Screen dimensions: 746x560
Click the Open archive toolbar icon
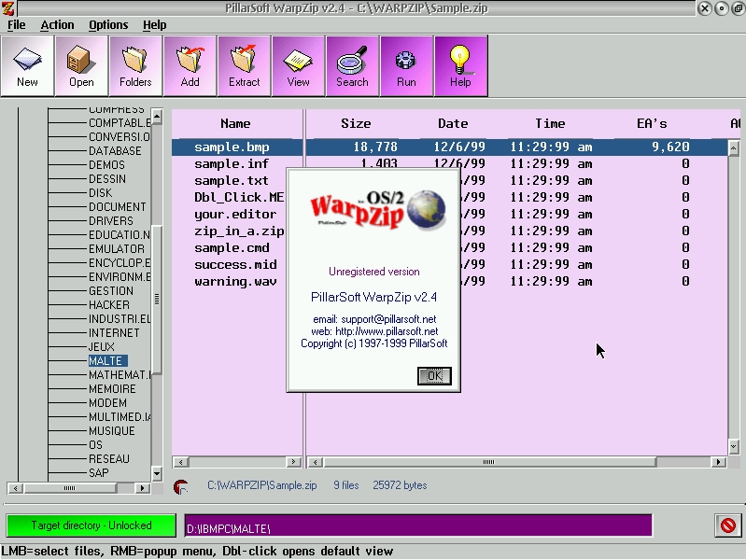[x=81, y=65]
